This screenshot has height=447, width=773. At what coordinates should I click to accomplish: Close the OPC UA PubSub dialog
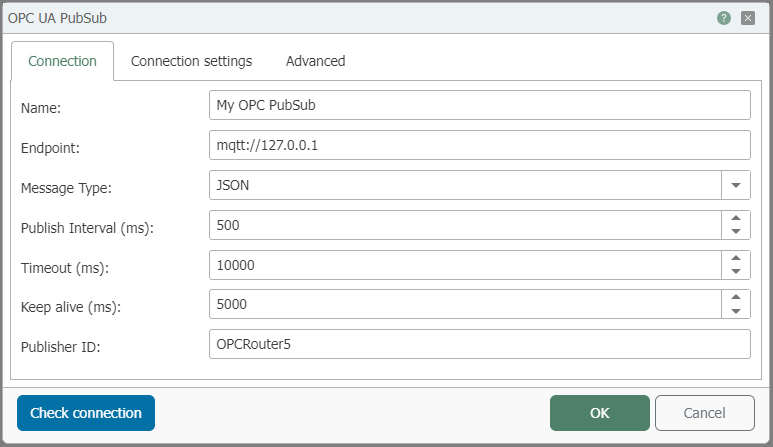(748, 18)
